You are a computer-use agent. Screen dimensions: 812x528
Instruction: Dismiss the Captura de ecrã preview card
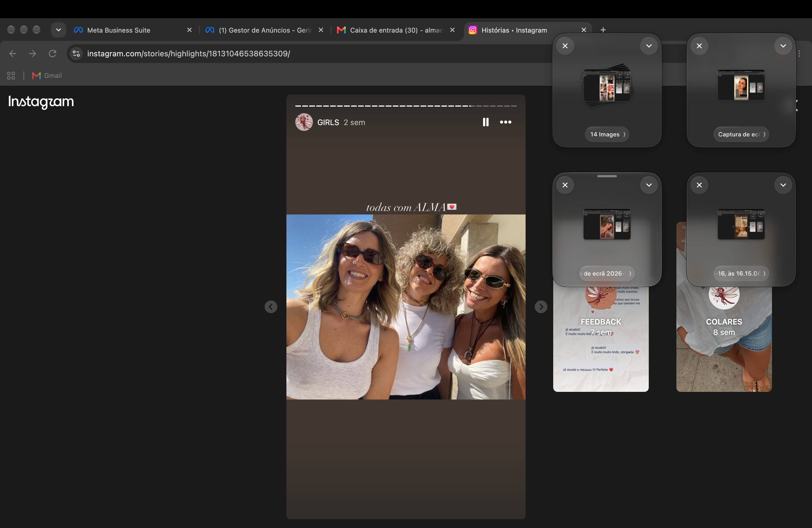[699, 46]
